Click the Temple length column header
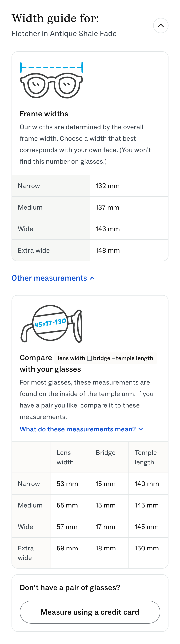 (145, 457)
